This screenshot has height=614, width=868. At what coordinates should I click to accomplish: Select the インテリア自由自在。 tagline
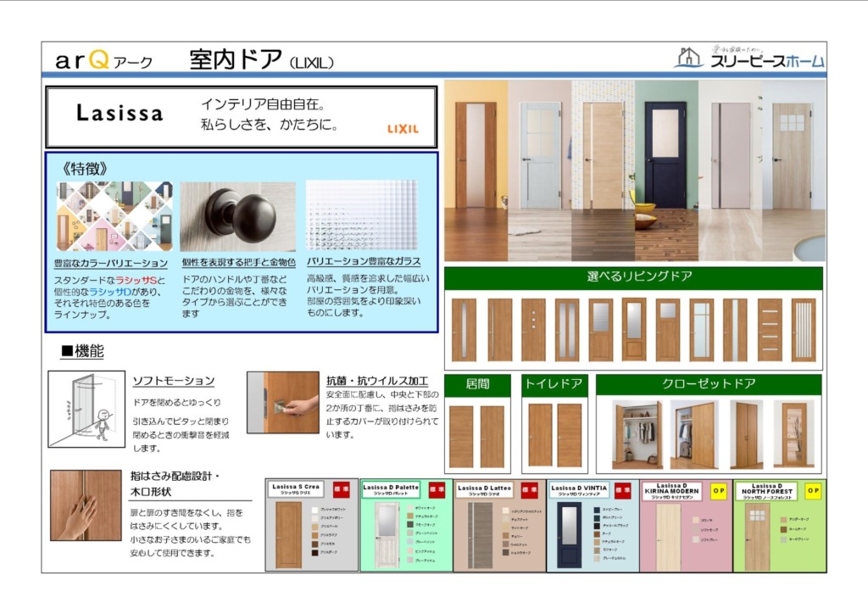click(263, 104)
